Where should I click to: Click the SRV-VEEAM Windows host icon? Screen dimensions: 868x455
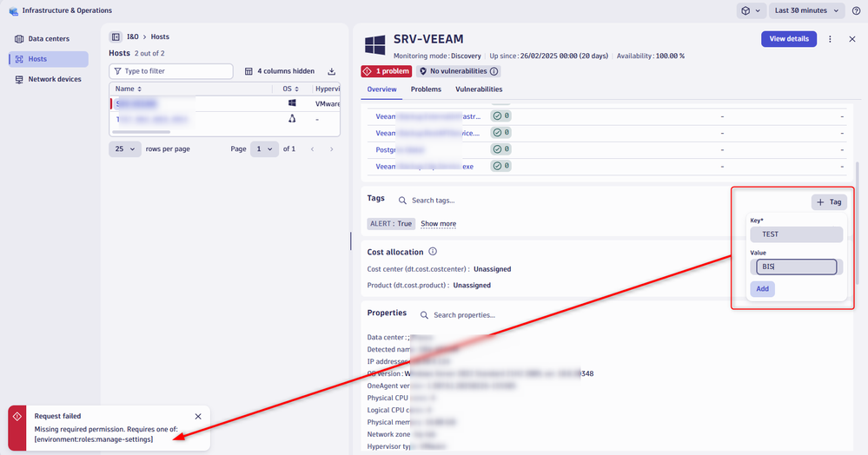374,45
